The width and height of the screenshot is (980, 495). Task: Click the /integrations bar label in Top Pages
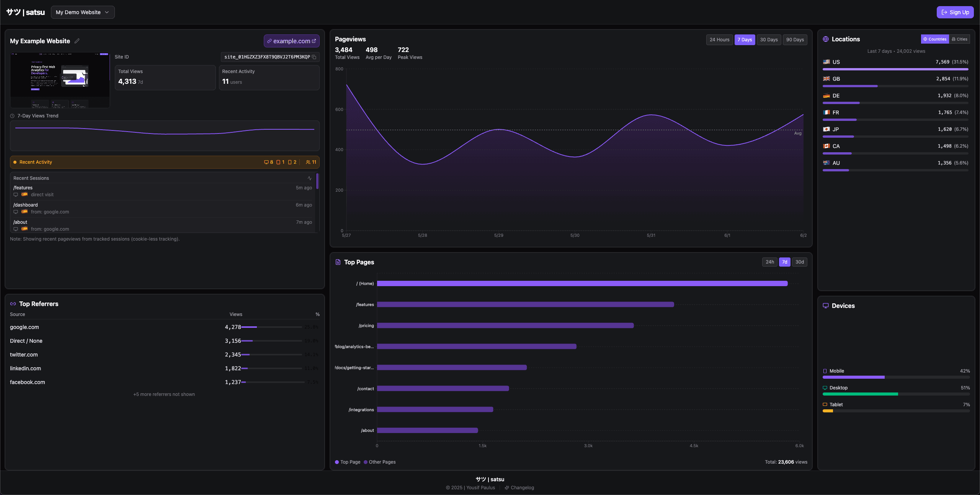pos(361,410)
